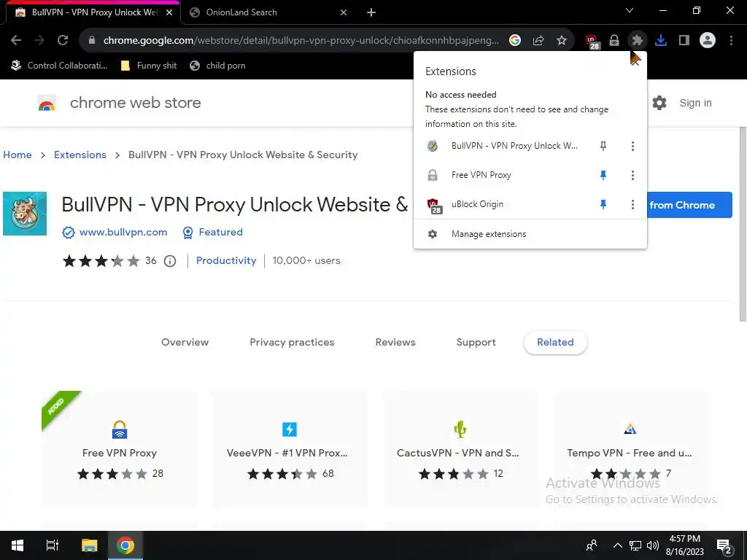Open the notifications center icon

click(724, 545)
